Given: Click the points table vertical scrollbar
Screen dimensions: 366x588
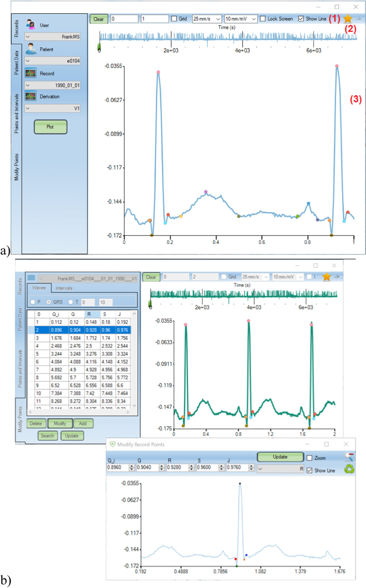Looking at the screenshot, I should pyautogui.click(x=135, y=359).
